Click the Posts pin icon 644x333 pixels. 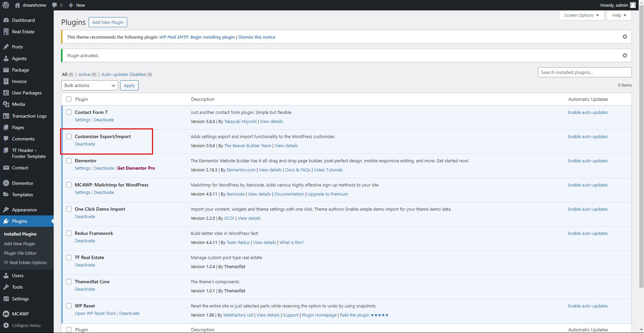6,47
